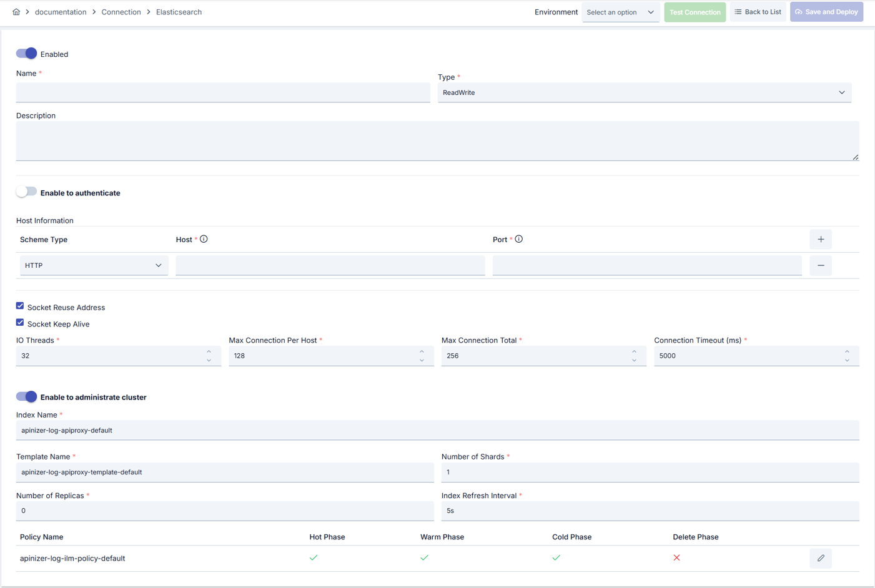Click the Number of Replicas field
This screenshot has height=588, width=875.
tap(225, 511)
